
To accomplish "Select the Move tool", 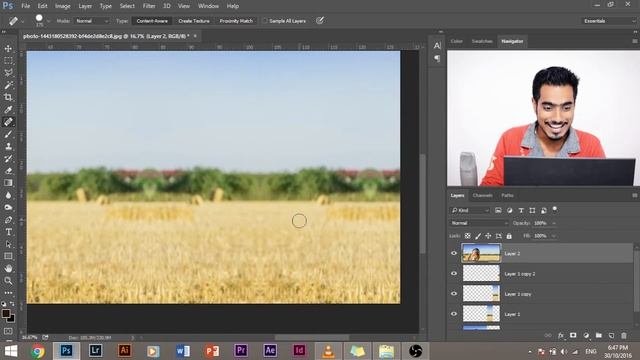I will pos(8,49).
